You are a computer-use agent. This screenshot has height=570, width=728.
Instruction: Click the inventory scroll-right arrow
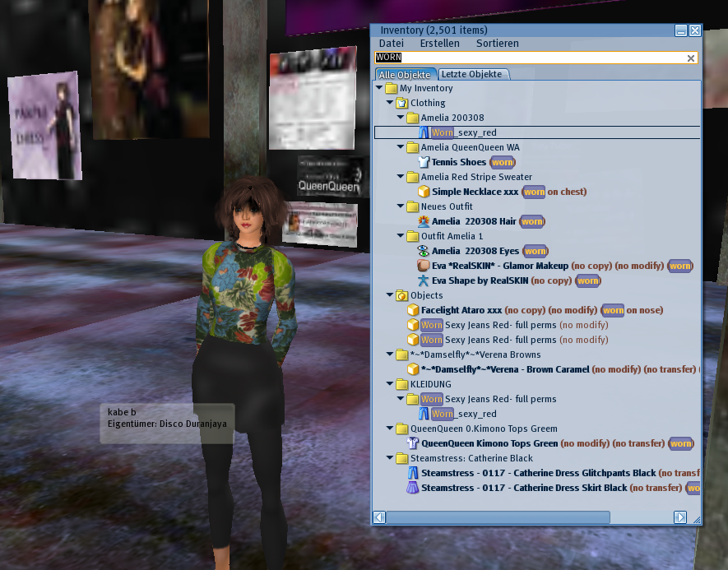click(x=680, y=517)
